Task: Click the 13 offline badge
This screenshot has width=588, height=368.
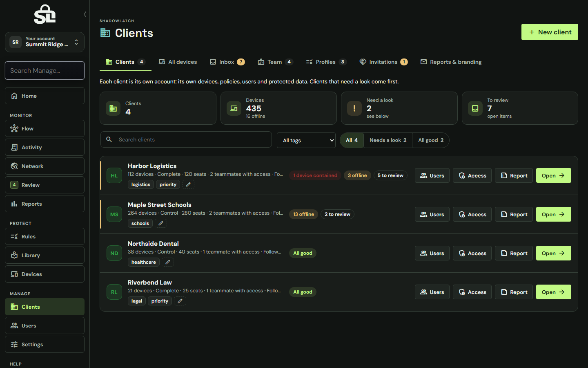Action: coord(303,214)
